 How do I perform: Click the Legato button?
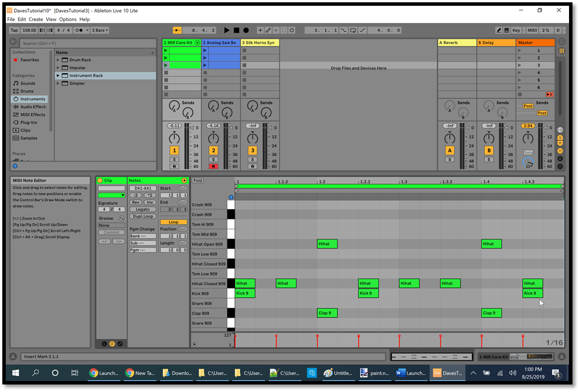(x=143, y=210)
